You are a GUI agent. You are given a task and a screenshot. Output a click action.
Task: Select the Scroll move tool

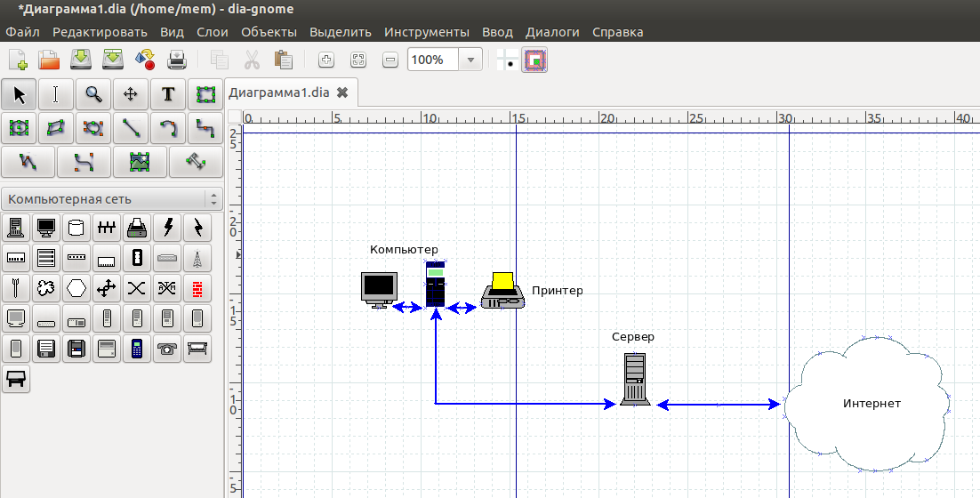tap(131, 94)
